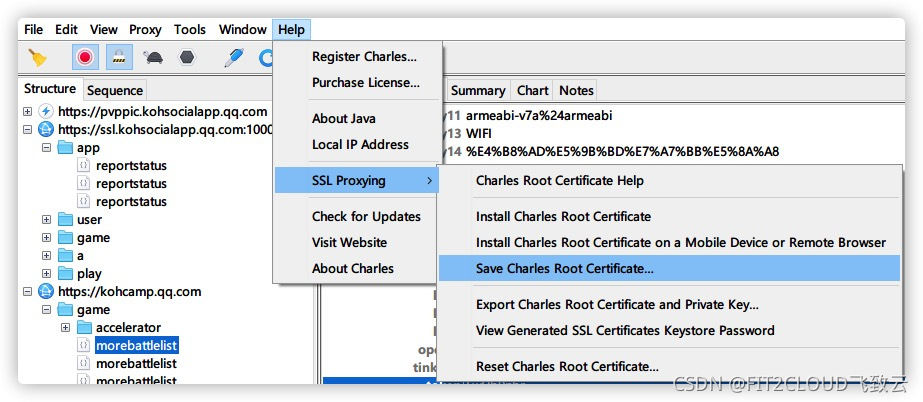Expand the game folder under ssl.kohsocialapp
The image size is (923, 402).
[x=47, y=238]
